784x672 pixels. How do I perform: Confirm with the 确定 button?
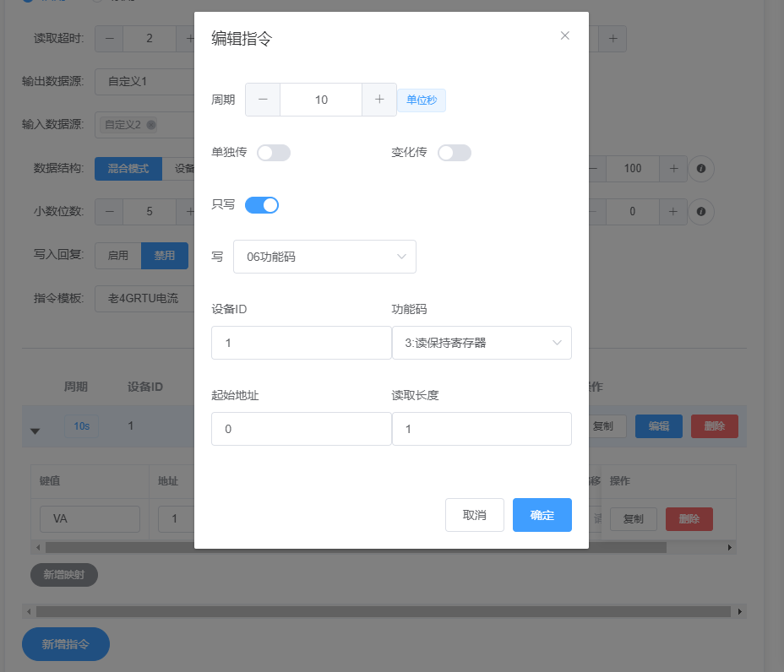542,515
